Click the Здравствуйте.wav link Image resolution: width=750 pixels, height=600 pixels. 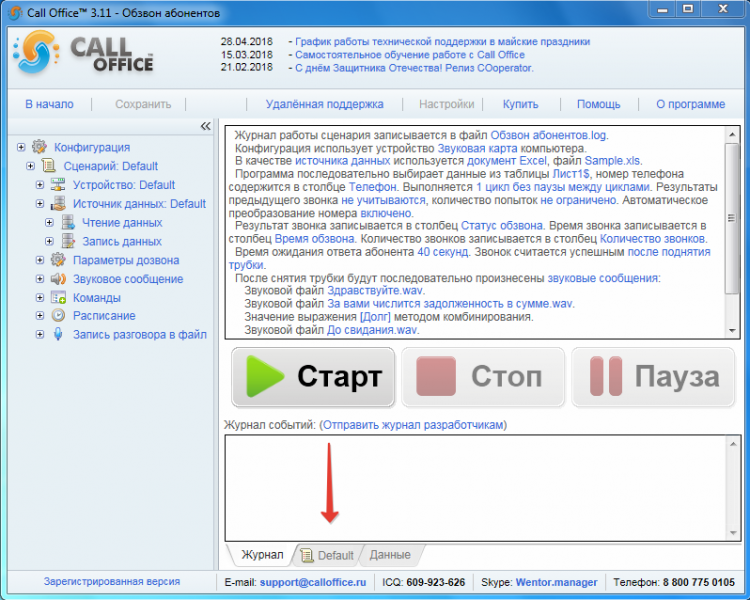point(375,290)
